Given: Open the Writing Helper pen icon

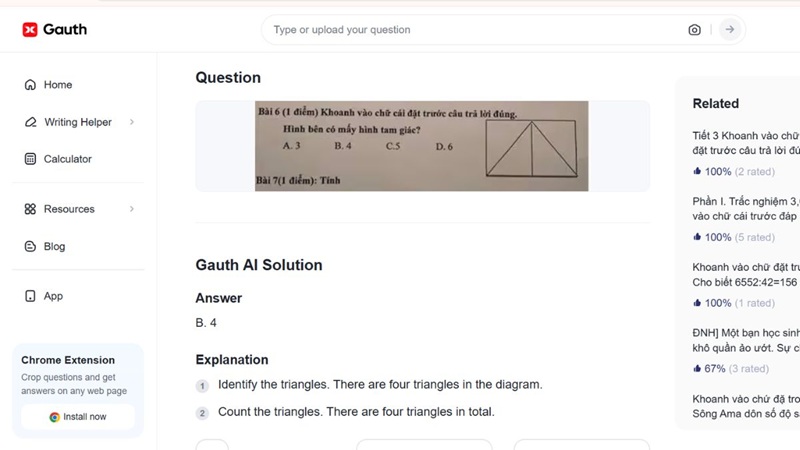Looking at the screenshot, I should 30,122.
